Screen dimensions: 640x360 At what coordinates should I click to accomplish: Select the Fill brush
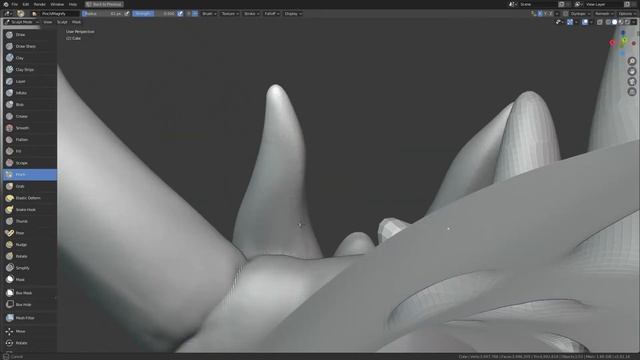pyautogui.click(x=29, y=151)
